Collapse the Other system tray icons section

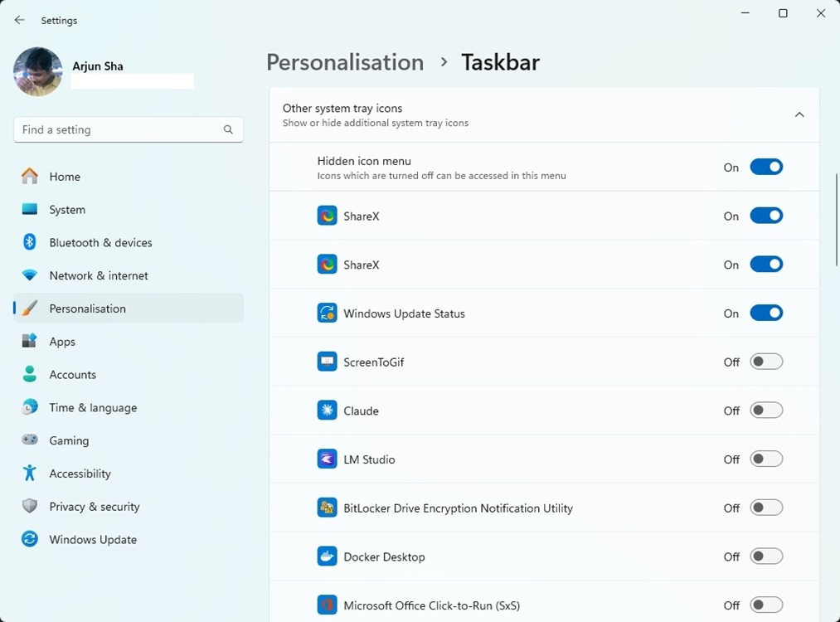tap(799, 114)
